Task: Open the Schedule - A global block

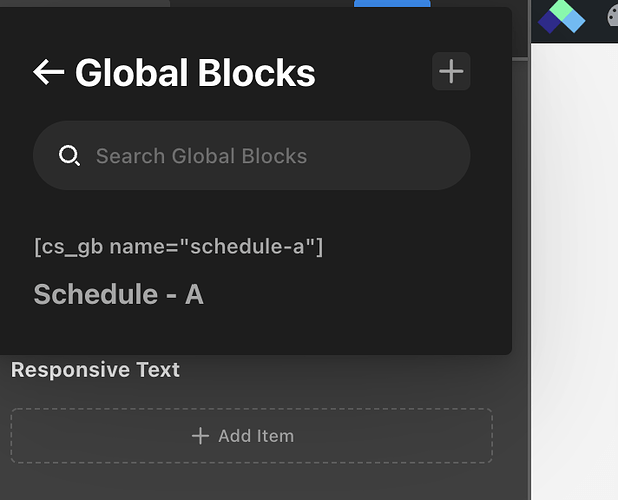Action: click(118, 294)
